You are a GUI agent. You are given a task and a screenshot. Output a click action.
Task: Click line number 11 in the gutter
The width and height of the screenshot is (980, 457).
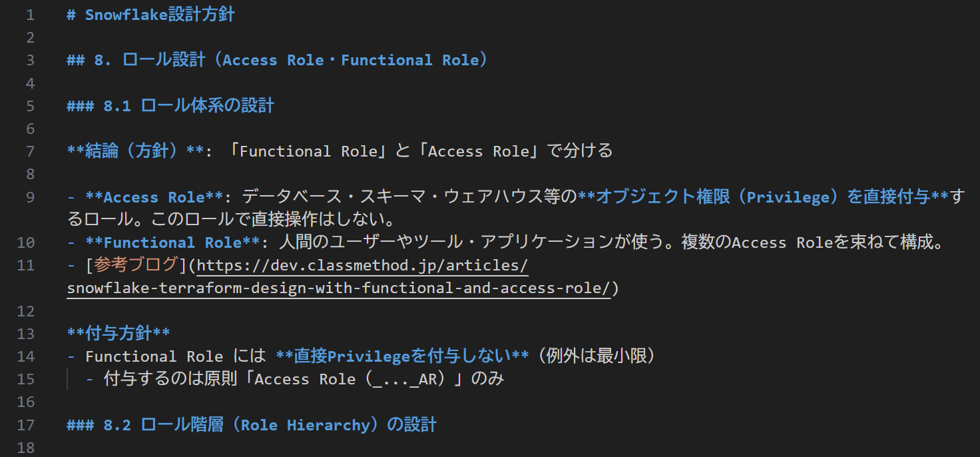pos(27,265)
